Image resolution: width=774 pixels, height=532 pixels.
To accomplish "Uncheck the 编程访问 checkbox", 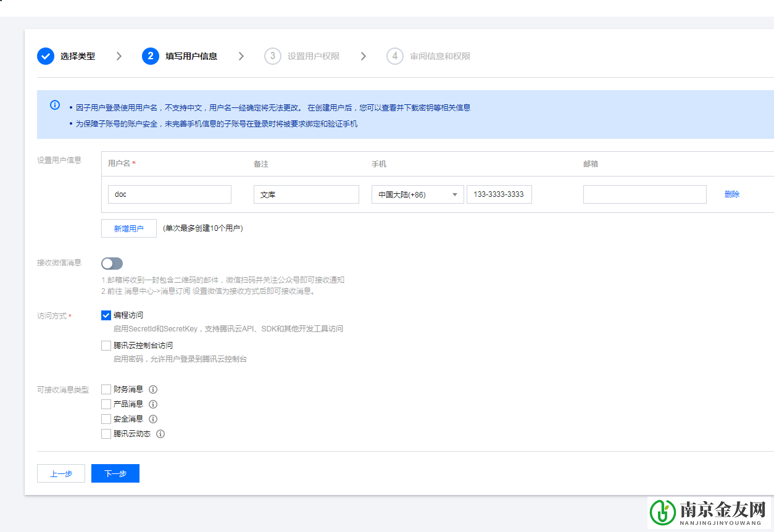I will point(106,315).
